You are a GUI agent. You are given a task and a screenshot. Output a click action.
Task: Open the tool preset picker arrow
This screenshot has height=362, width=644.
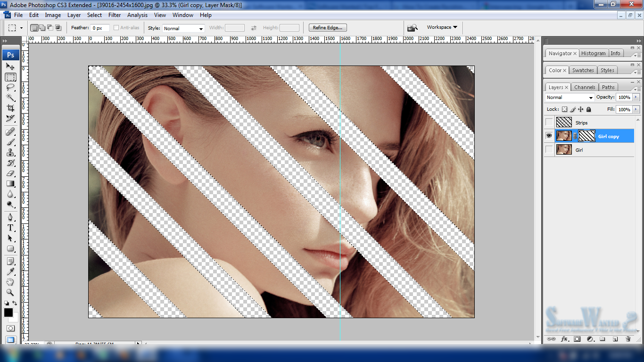coord(21,28)
